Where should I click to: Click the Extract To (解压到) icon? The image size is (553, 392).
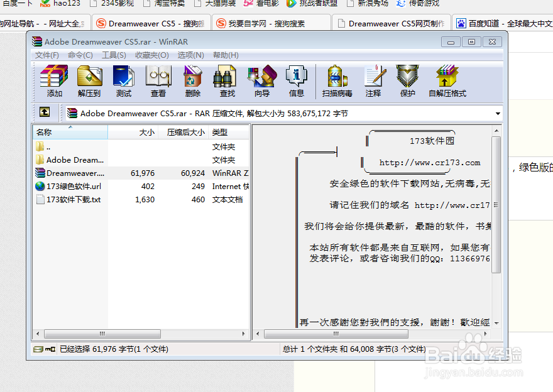click(89, 81)
